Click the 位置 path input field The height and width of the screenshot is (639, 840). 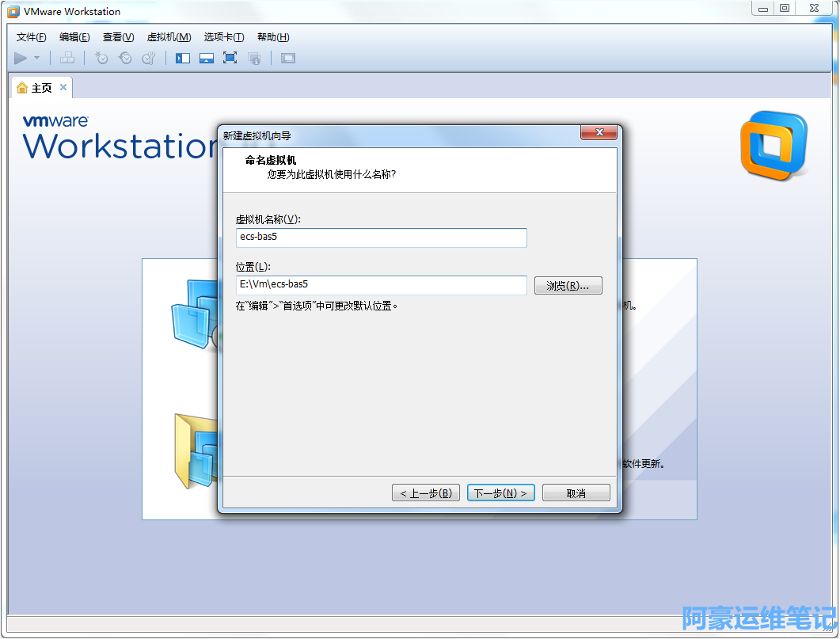[x=381, y=285]
